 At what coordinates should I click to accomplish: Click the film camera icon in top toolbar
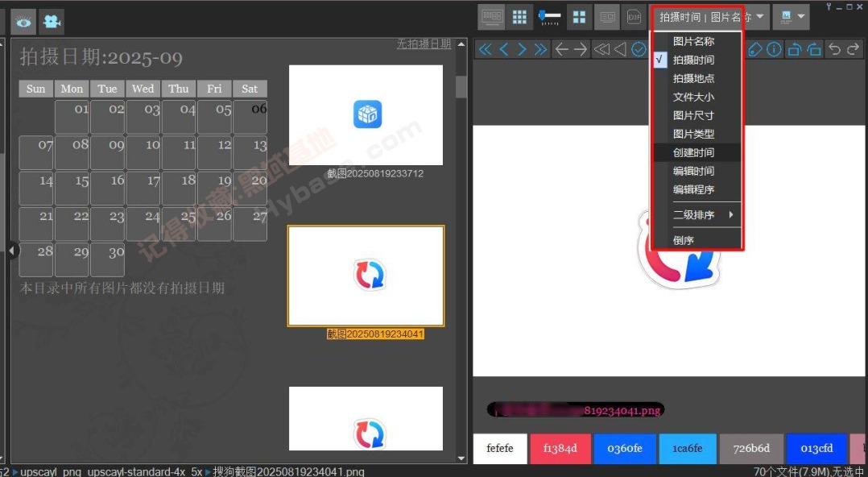click(51, 21)
